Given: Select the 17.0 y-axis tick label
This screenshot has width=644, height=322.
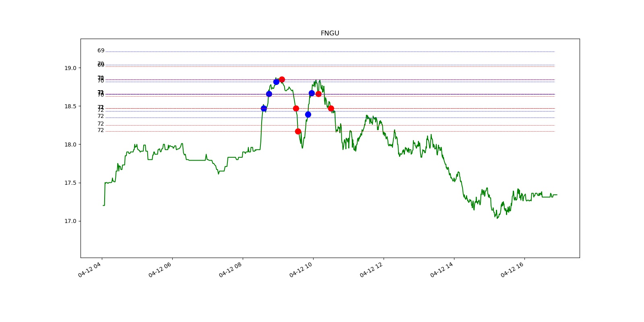Looking at the screenshot, I should [70, 221].
